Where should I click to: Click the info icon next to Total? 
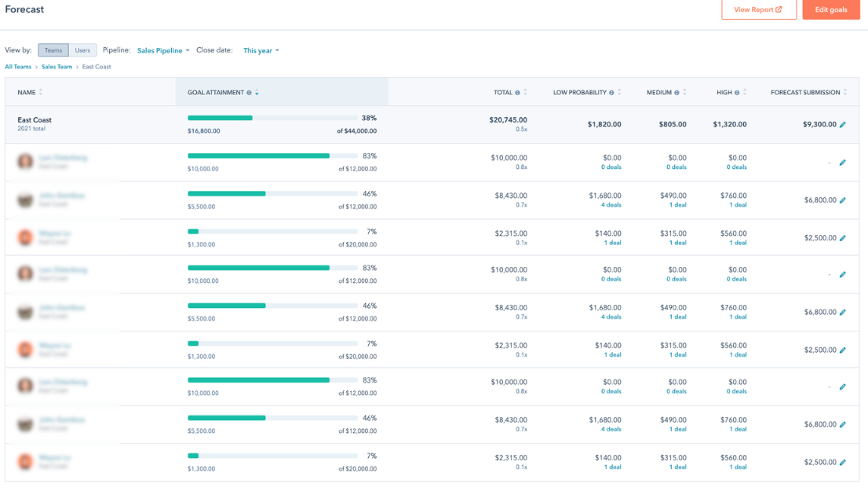pyautogui.click(x=518, y=93)
